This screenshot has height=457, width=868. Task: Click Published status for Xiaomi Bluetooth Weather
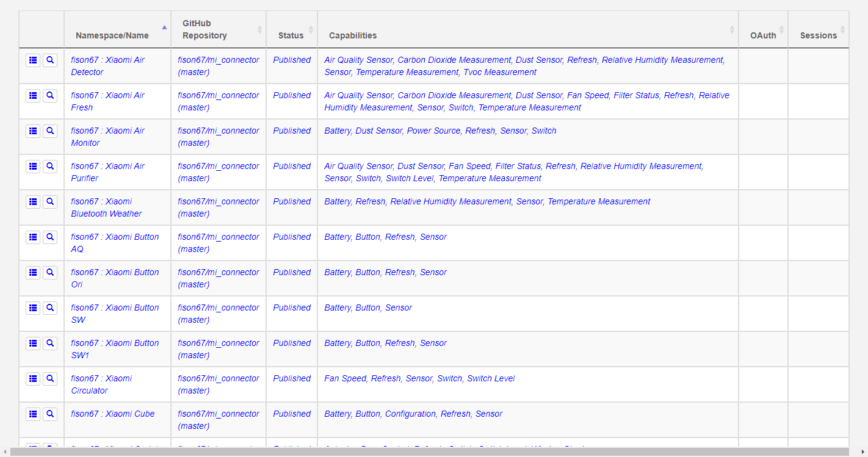pyautogui.click(x=292, y=201)
